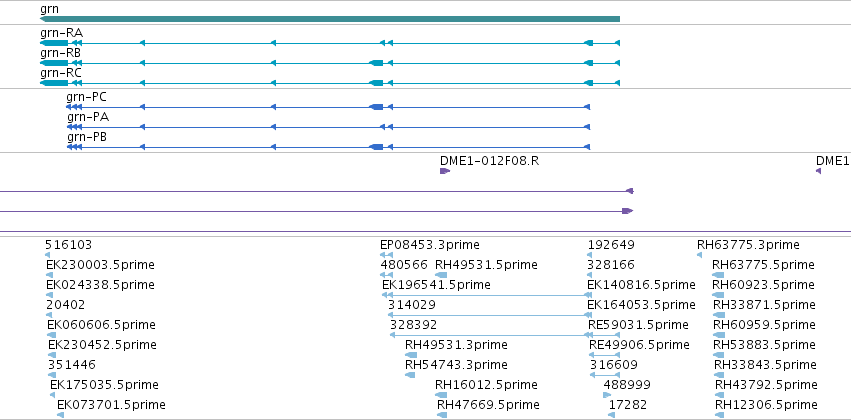Click the RH49531.3prime blue arrow glyph
851x420 pixels.
pos(411,355)
